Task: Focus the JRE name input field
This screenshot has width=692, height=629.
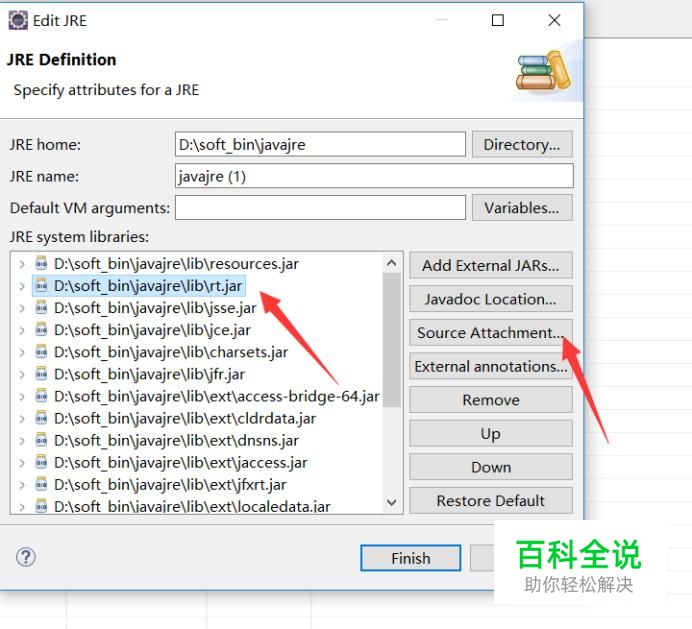Action: (374, 176)
